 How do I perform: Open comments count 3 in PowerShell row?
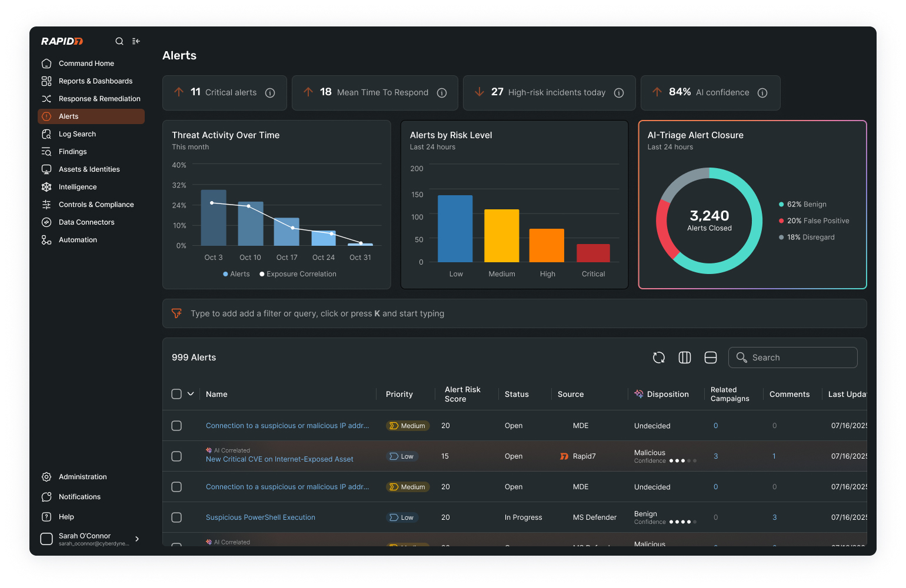coord(774,517)
